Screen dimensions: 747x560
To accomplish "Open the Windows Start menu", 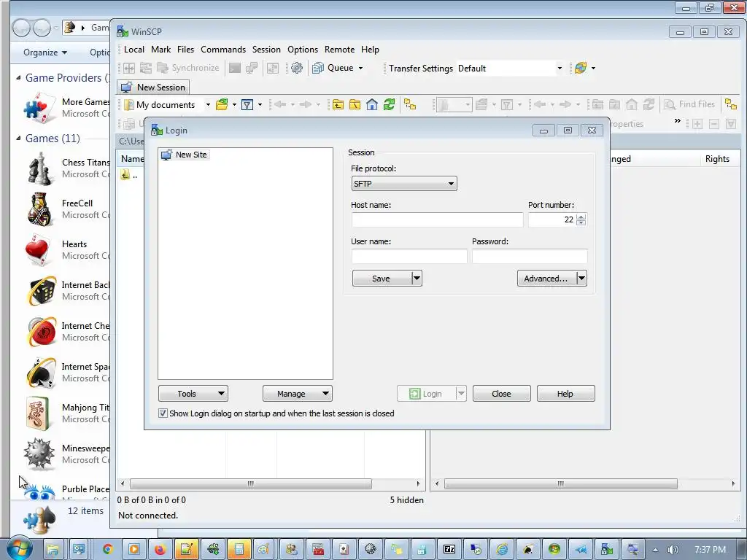I will (20, 549).
